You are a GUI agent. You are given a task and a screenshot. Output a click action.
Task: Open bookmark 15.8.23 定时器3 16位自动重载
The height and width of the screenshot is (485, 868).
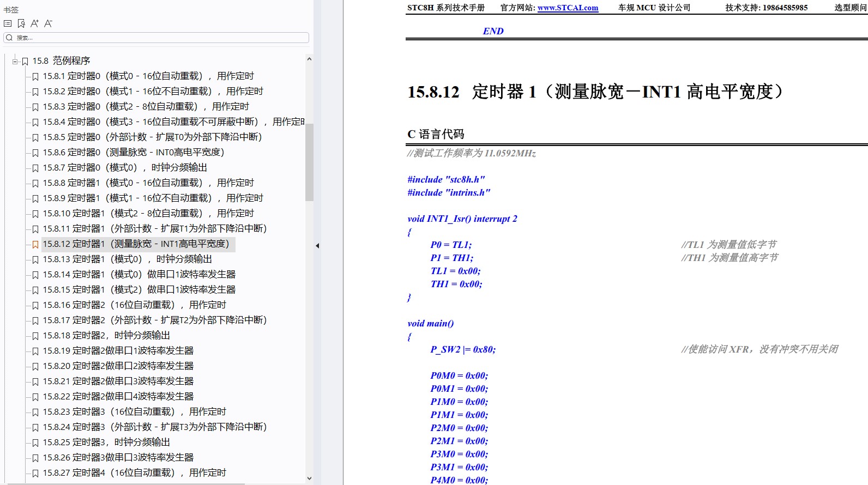(134, 411)
